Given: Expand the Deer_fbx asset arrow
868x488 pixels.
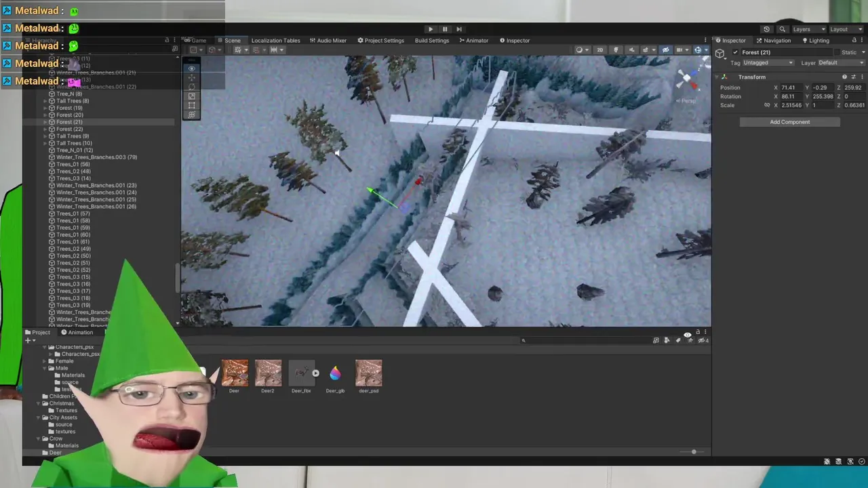Looking at the screenshot, I should click(x=315, y=373).
